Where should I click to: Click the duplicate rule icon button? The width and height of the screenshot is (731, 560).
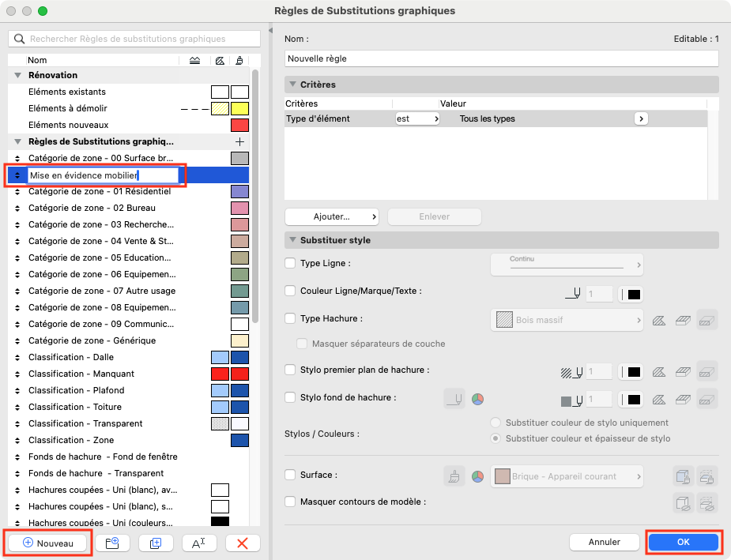pos(156,543)
